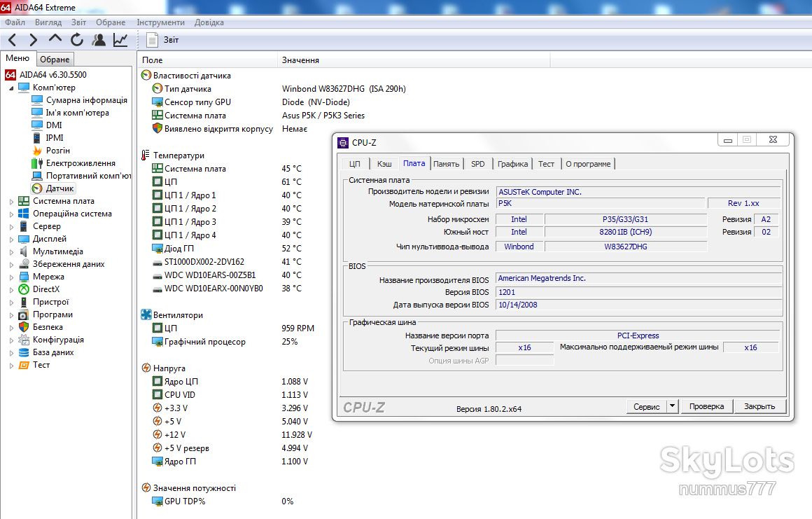Click the Значення column header
The height and width of the screenshot is (519, 812).
tap(413, 60)
